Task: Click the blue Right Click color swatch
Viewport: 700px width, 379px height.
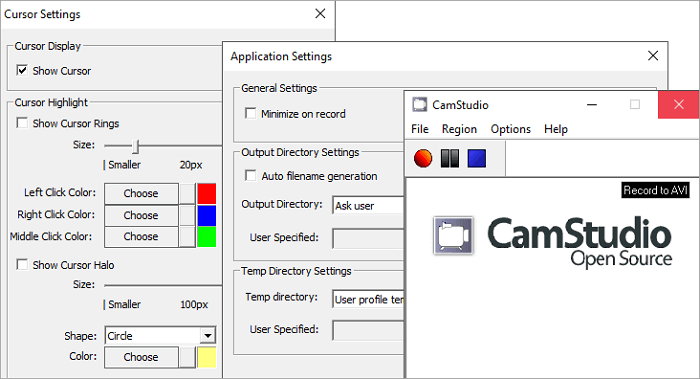Action: tap(207, 215)
